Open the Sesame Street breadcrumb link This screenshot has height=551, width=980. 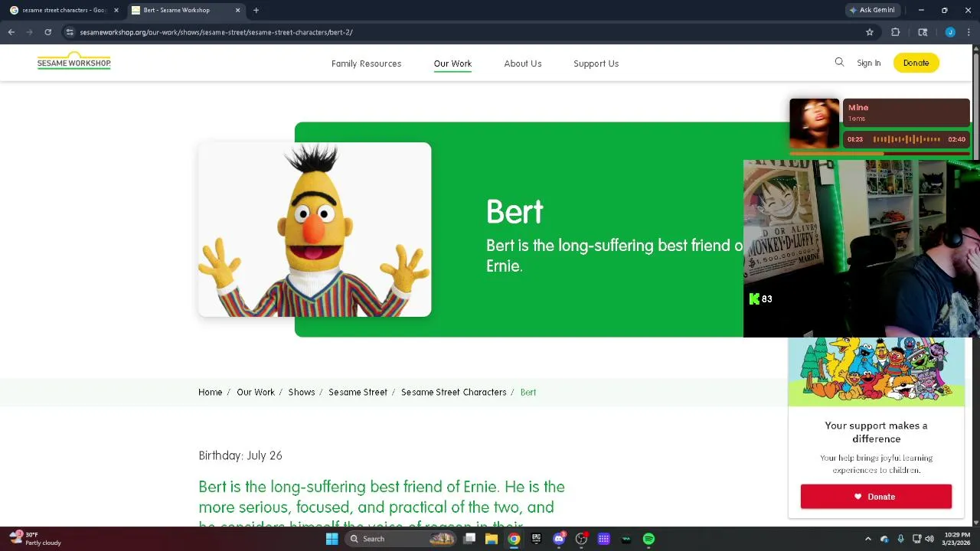point(358,392)
